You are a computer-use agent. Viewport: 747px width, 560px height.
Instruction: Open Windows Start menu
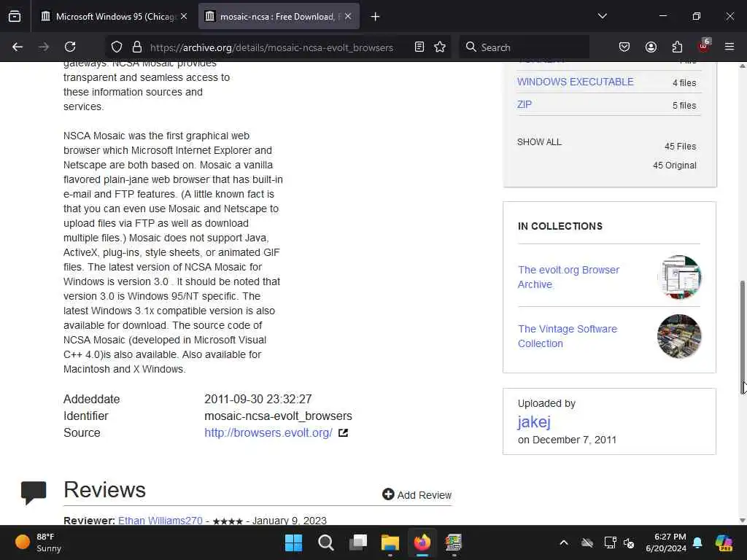tap(293, 542)
